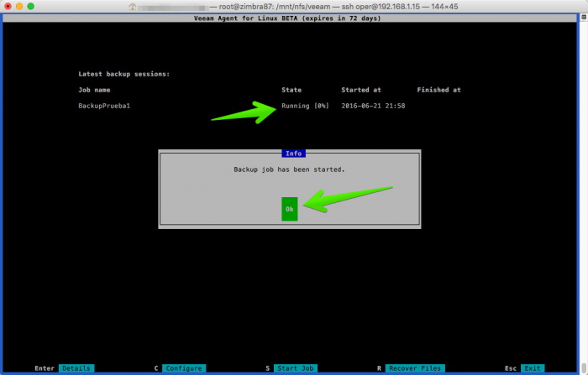The image size is (588, 375).
Task: Minimize the terminal with yellow button
Action: (x=19, y=6)
